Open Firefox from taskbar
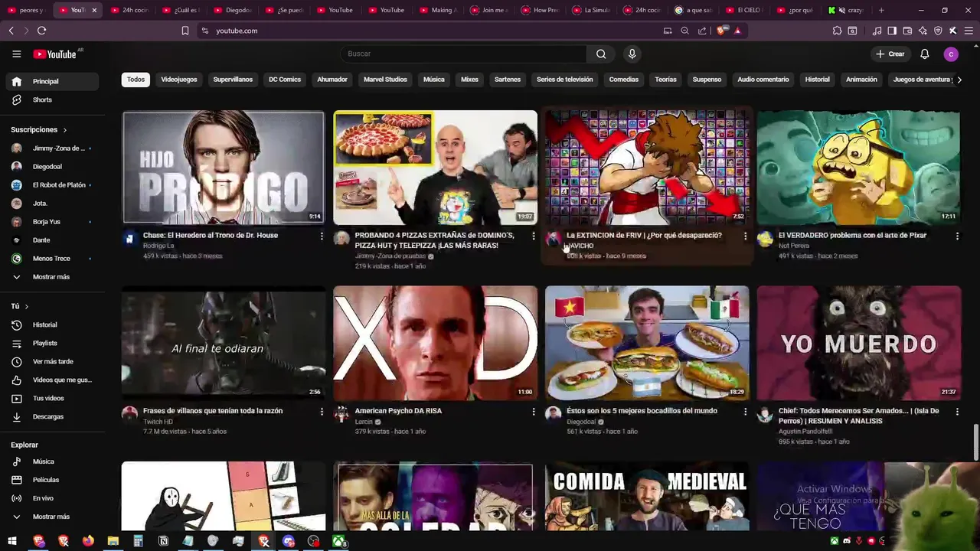Screen dimensions: 980x551 [88, 541]
